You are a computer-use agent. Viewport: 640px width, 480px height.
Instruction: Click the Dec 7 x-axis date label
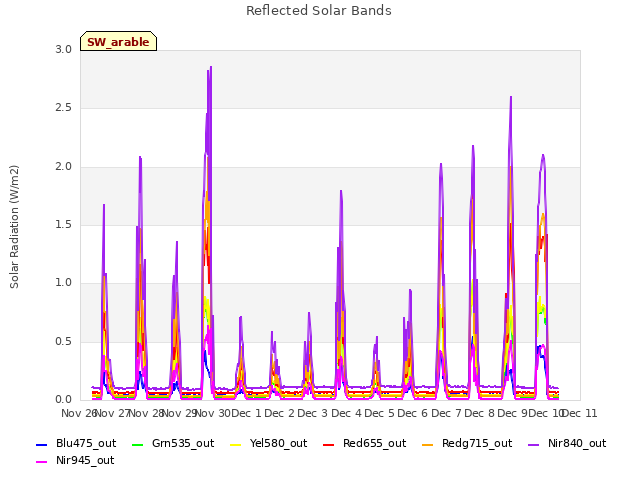pos(447,413)
